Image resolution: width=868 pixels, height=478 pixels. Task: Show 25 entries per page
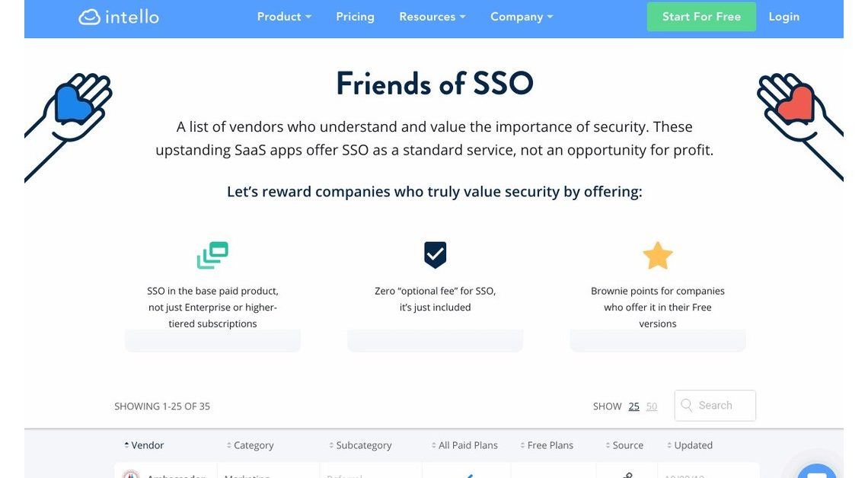(633, 406)
